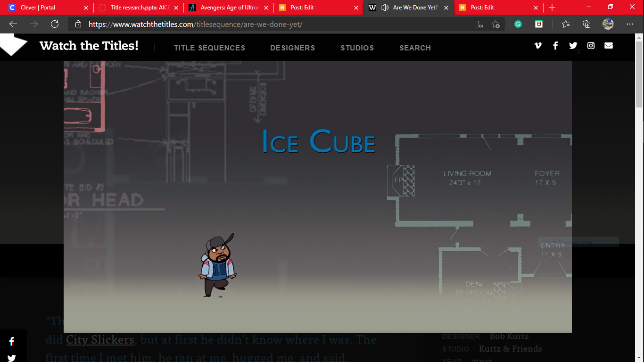Switch to the first Post: Edit tab

click(x=318, y=8)
